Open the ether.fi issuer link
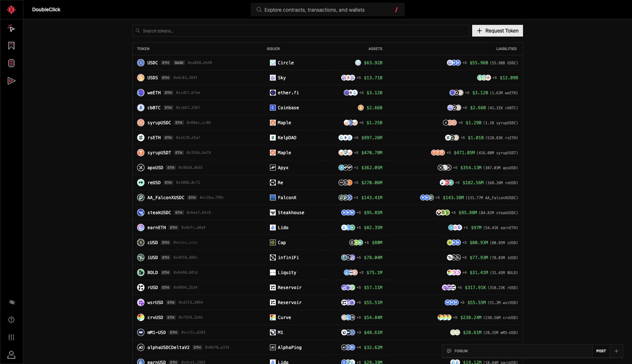Screen dimensions: 632x364 tap(288, 93)
